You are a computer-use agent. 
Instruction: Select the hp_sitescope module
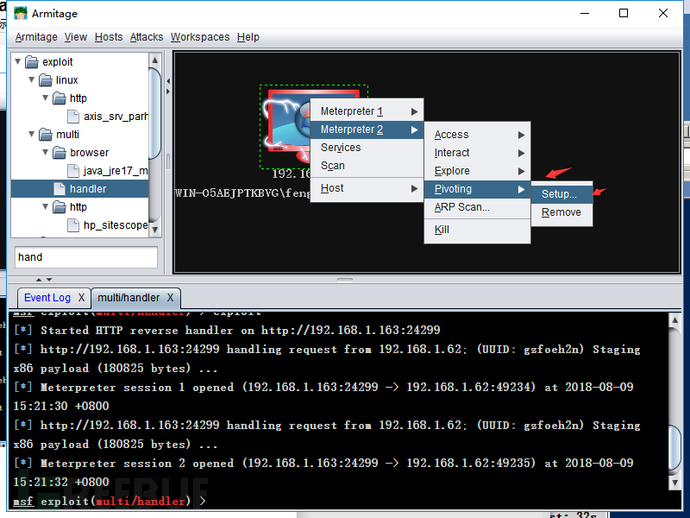pyautogui.click(x=116, y=225)
